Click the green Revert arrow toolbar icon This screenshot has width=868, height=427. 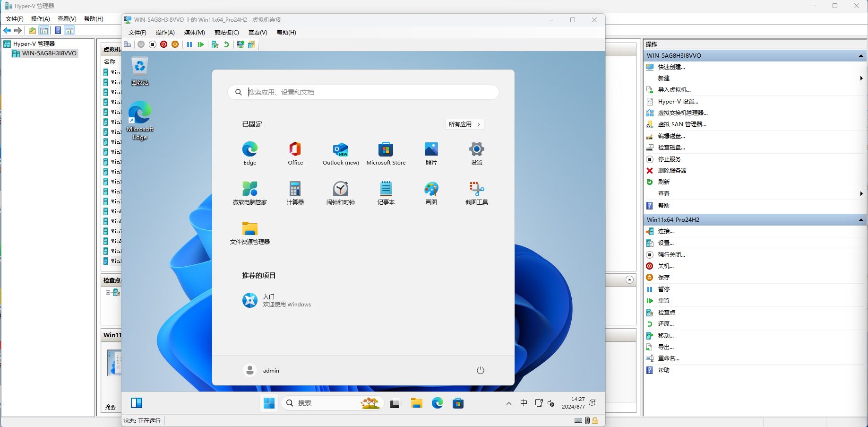(226, 44)
